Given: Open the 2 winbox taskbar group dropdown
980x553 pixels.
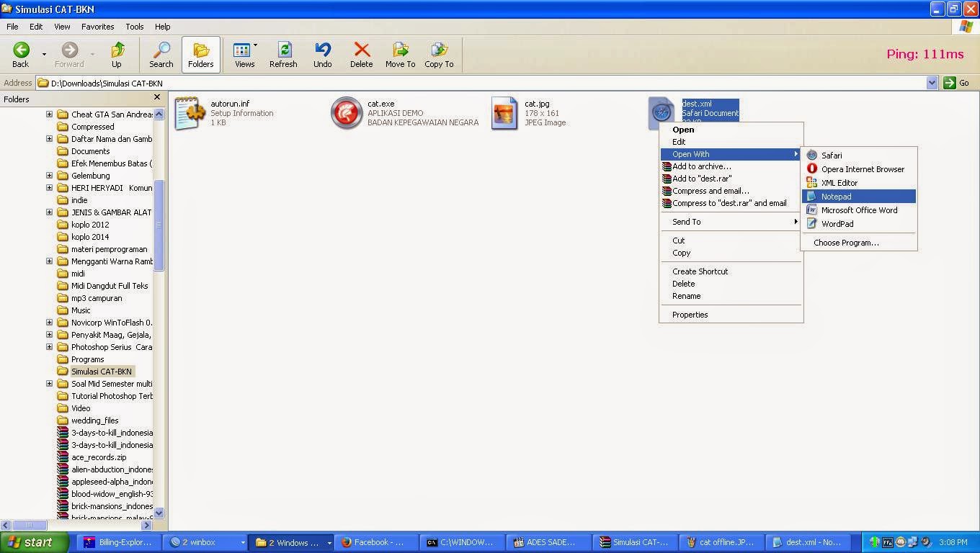Looking at the screenshot, I should point(243,542).
